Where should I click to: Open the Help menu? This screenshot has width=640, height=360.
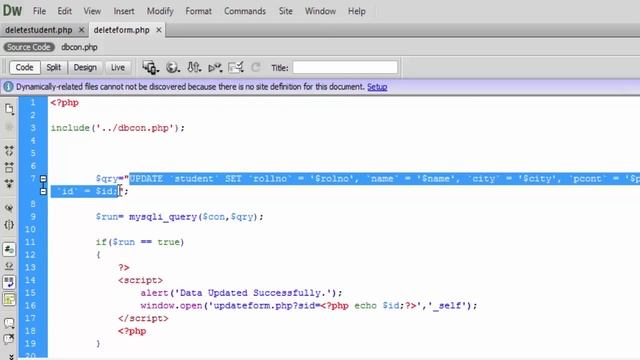(356, 11)
